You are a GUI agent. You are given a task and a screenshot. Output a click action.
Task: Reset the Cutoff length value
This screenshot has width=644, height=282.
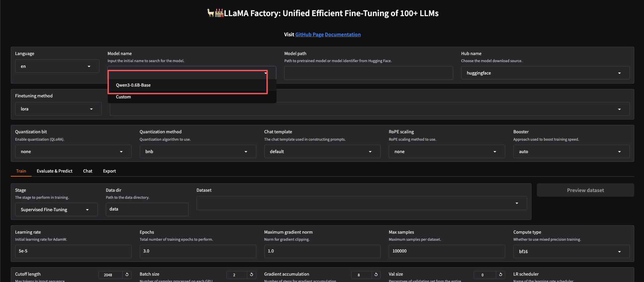pyautogui.click(x=127, y=275)
